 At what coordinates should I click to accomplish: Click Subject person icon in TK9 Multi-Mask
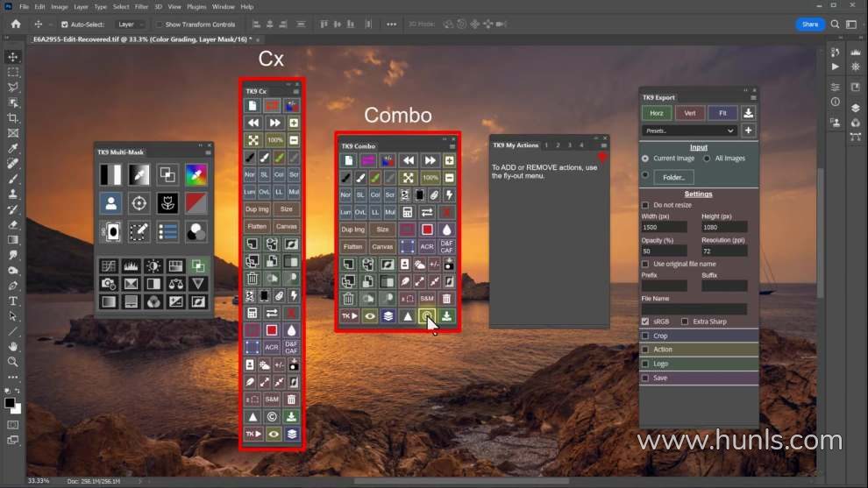click(x=110, y=203)
